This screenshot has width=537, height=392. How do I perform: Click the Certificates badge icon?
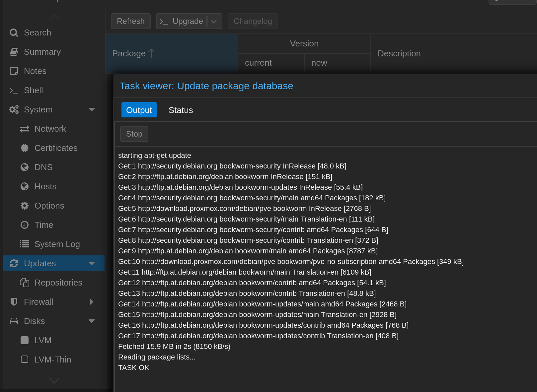coord(25,148)
